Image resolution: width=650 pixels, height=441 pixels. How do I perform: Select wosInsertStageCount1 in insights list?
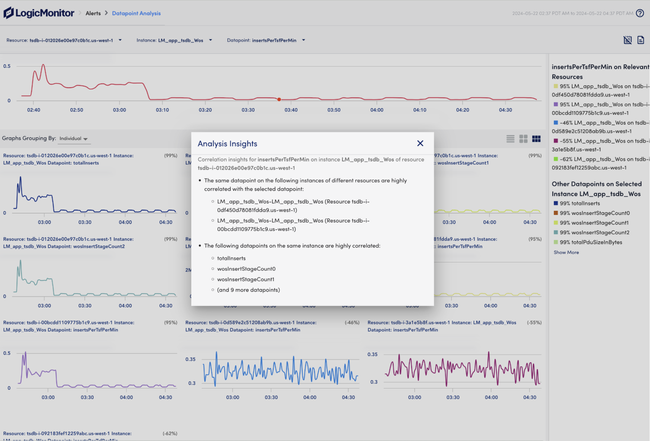tap(245, 279)
